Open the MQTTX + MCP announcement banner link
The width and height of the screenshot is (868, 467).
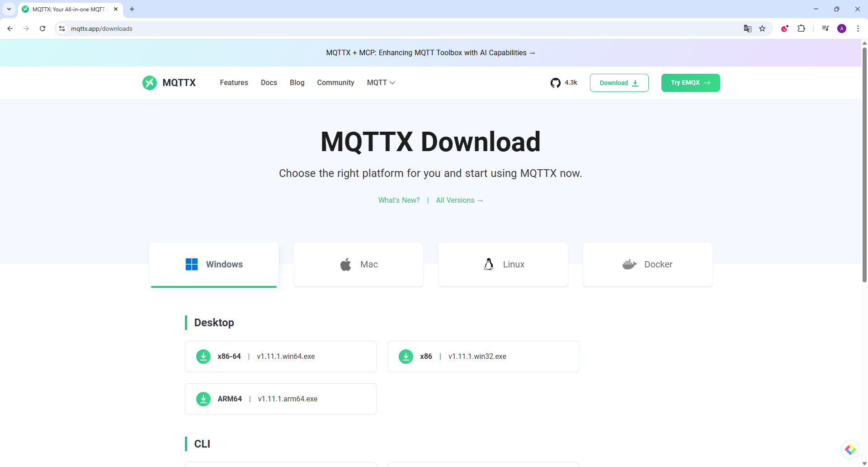(430, 53)
